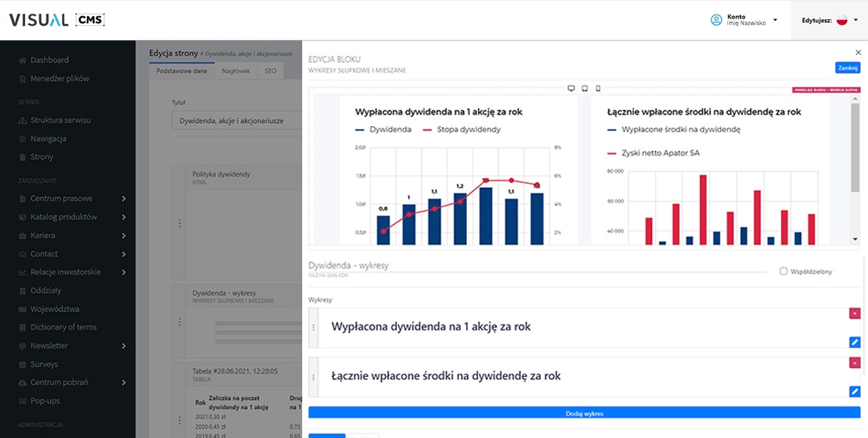Viewport: 868px width, 438px height.
Task: Click the Dywidenda - wykresy tab name field
Action: tap(537, 266)
